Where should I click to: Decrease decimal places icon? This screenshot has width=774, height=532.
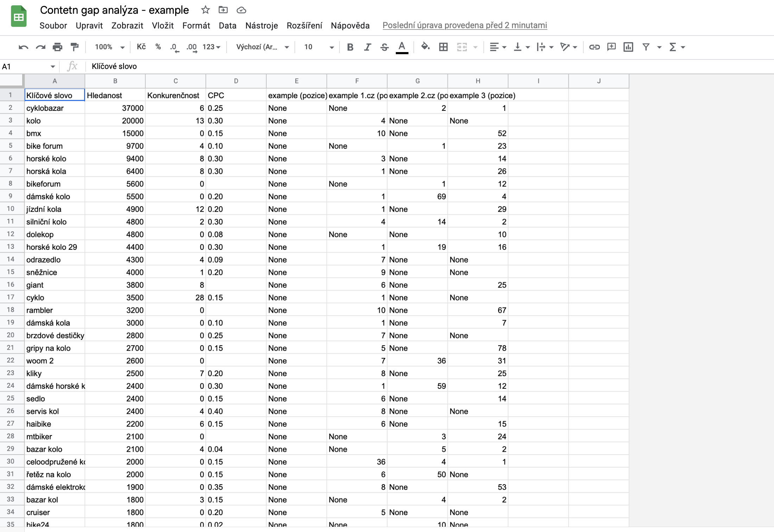tap(174, 47)
